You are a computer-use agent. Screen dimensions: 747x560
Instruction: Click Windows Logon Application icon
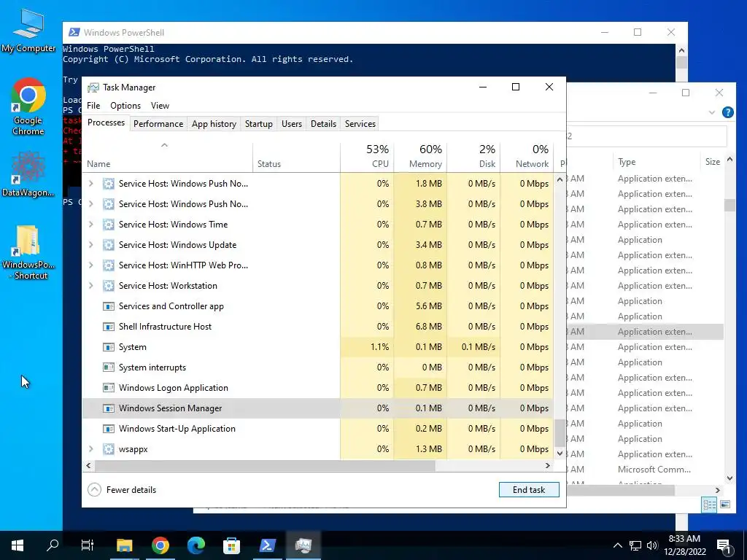point(109,388)
